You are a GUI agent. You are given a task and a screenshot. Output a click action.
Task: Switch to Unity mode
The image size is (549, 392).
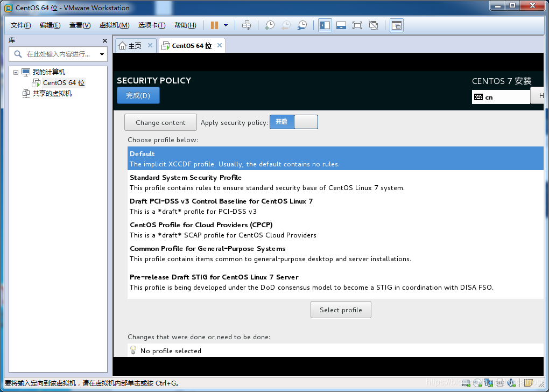pos(374,25)
